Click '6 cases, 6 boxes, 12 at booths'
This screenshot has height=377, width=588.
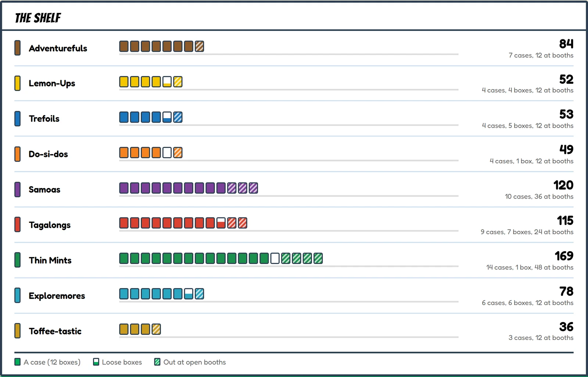point(528,303)
